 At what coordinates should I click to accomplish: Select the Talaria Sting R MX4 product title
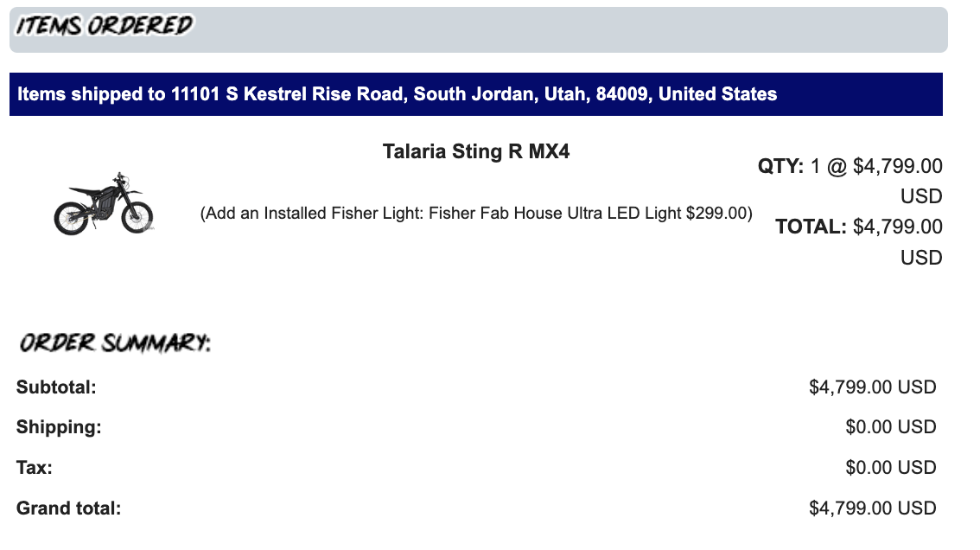tap(476, 152)
